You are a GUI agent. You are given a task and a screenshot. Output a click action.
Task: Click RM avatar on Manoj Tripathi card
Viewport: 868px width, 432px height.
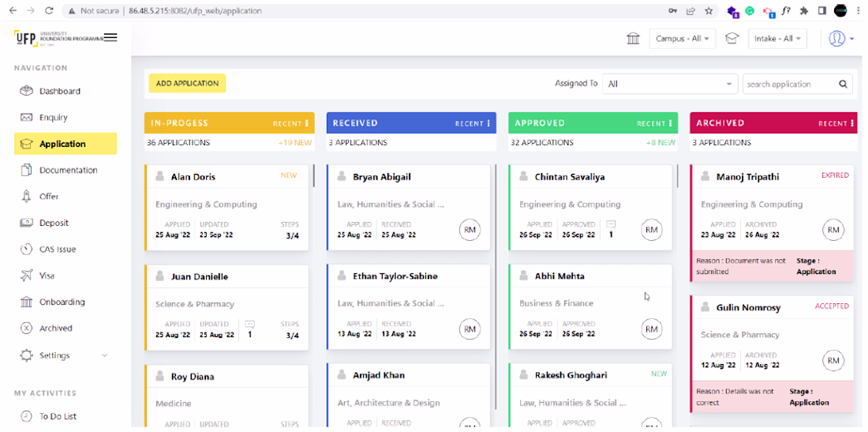833,230
